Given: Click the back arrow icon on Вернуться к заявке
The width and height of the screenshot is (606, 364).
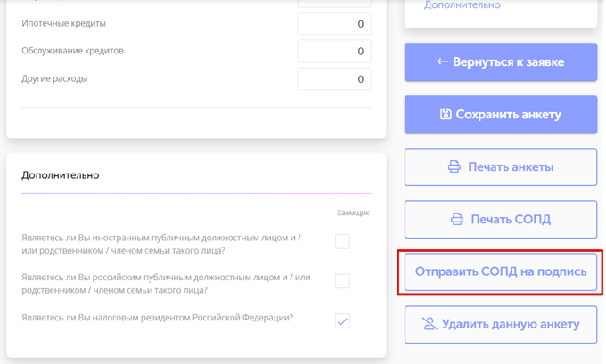Looking at the screenshot, I should (442, 62).
